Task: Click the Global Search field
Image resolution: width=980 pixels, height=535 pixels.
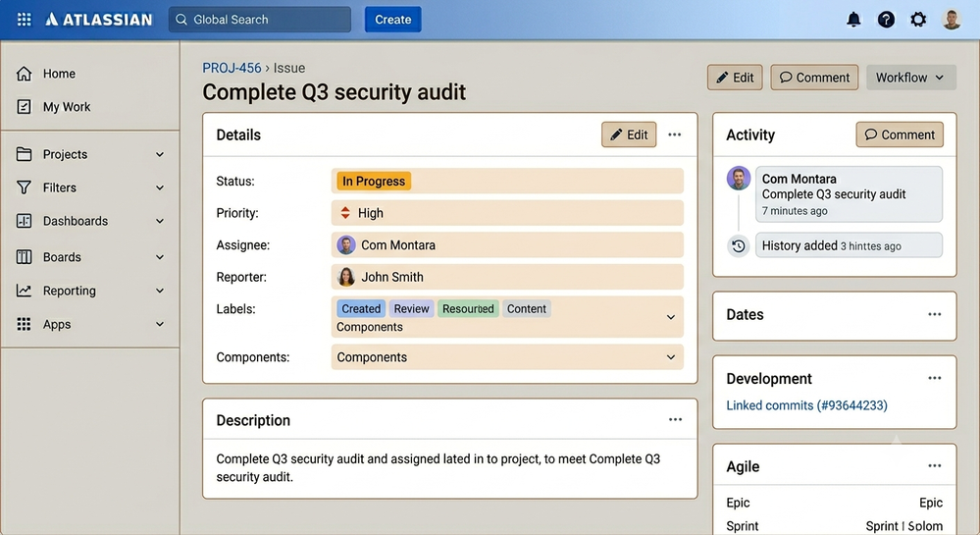Action: tap(259, 20)
